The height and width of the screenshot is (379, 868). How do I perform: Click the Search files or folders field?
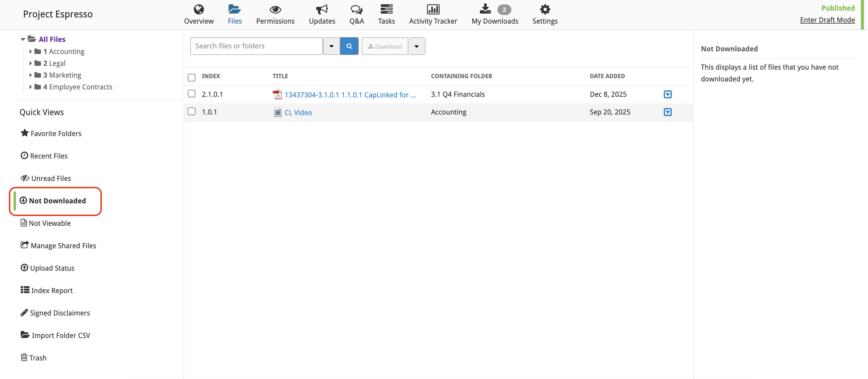pyautogui.click(x=257, y=46)
